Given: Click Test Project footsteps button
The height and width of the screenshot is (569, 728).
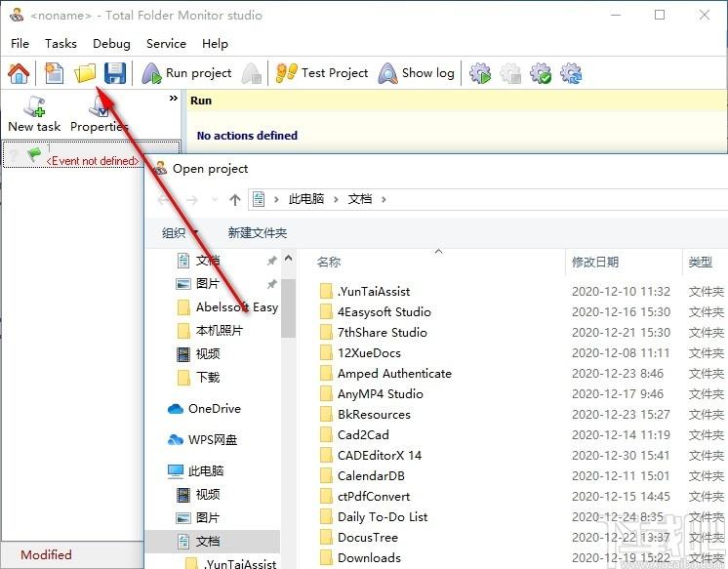Looking at the screenshot, I should [x=321, y=73].
